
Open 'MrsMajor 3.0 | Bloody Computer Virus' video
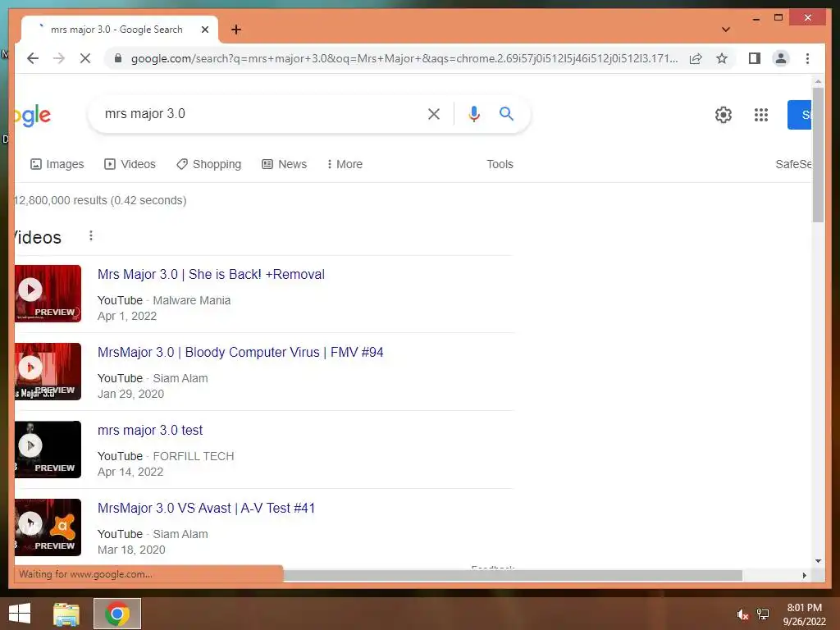(x=240, y=353)
